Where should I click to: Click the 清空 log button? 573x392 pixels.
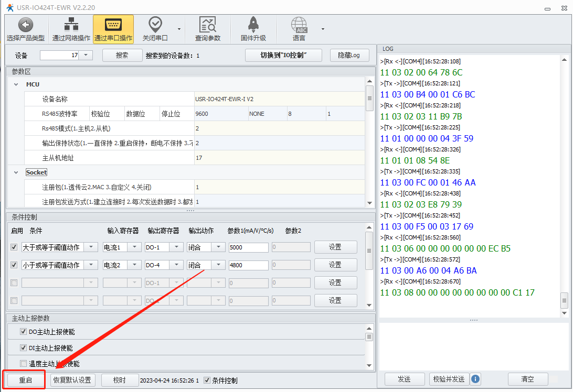point(528,379)
